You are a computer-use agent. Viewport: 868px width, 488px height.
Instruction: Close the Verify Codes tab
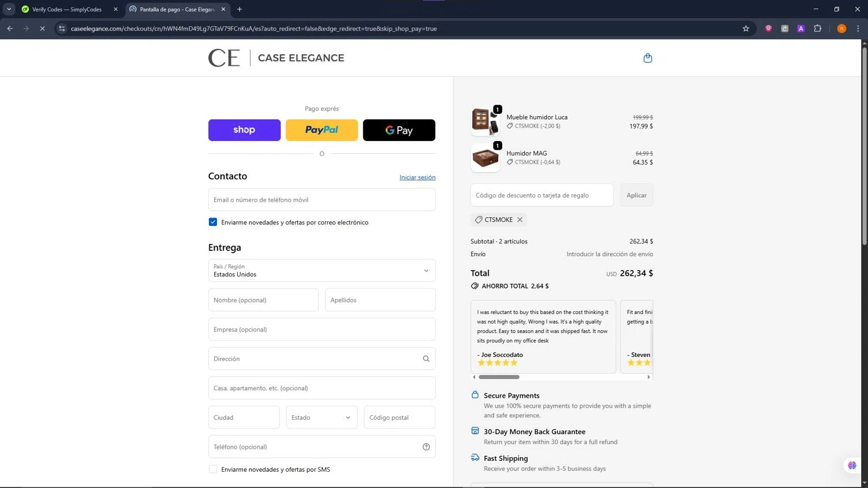coord(116,9)
